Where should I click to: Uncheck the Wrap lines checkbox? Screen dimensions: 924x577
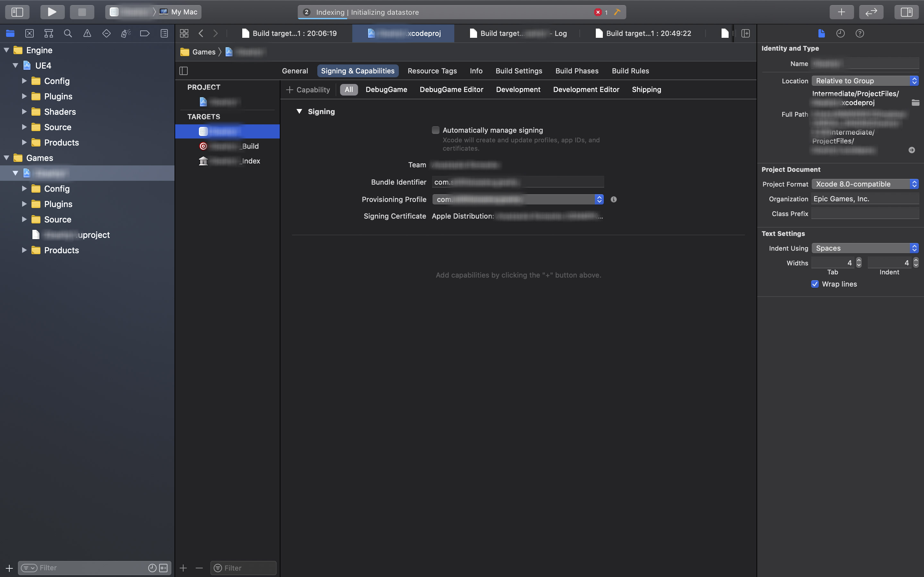click(815, 284)
